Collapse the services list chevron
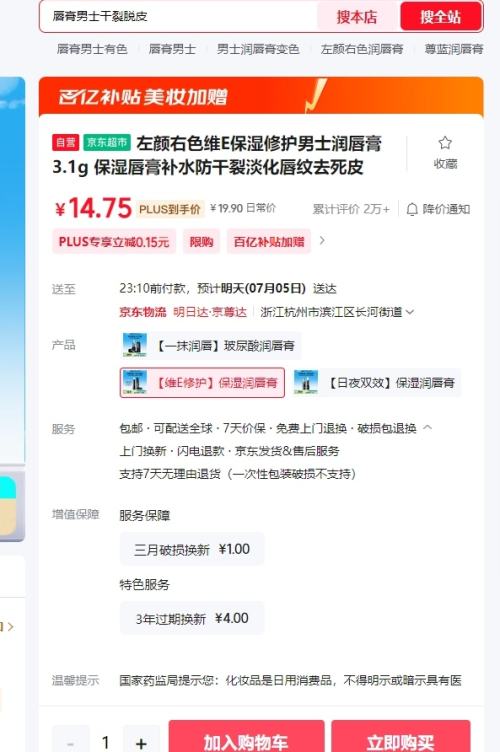This screenshot has width=500, height=752. coord(428,427)
